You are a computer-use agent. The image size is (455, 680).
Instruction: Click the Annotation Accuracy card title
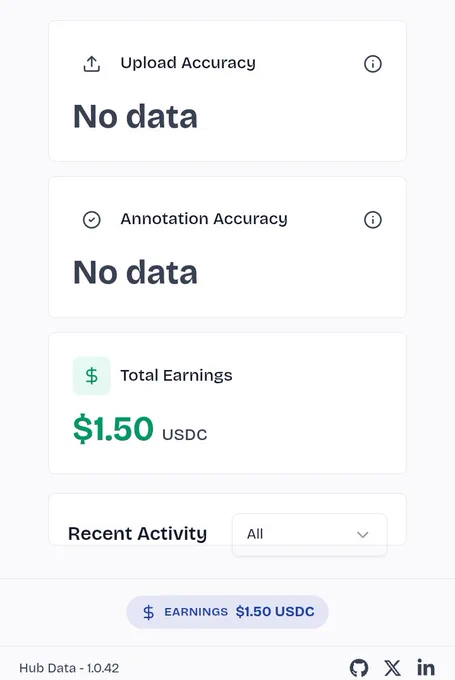coord(204,219)
